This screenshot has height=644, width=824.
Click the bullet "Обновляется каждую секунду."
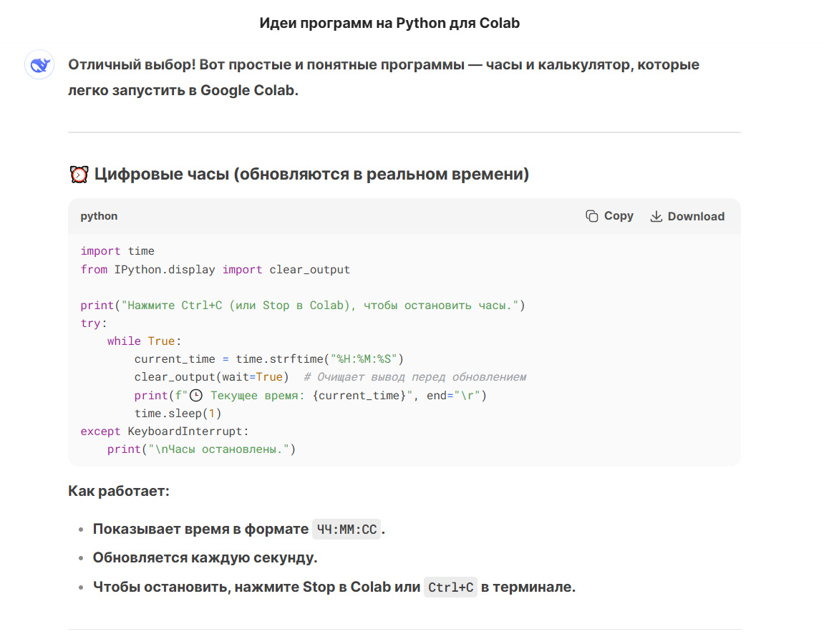tap(205, 558)
